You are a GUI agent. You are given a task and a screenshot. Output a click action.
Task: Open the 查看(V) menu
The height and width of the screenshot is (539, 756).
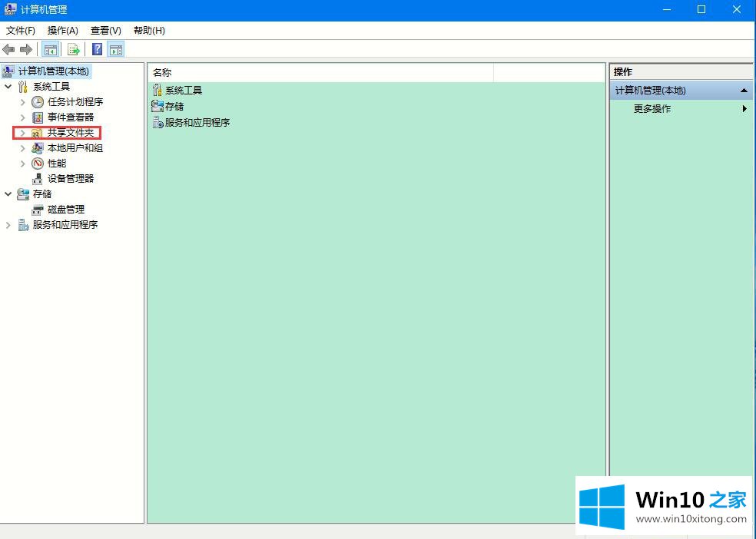(x=105, y=31)
